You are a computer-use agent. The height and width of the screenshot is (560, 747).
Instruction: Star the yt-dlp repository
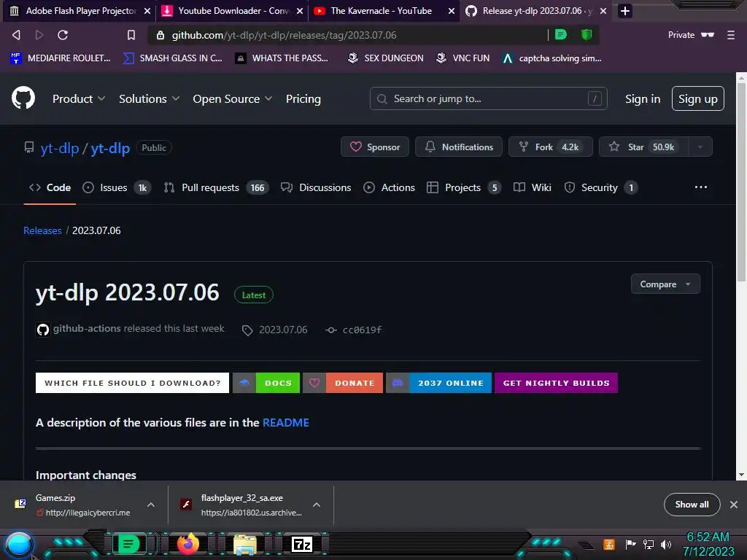pos(643,147)
